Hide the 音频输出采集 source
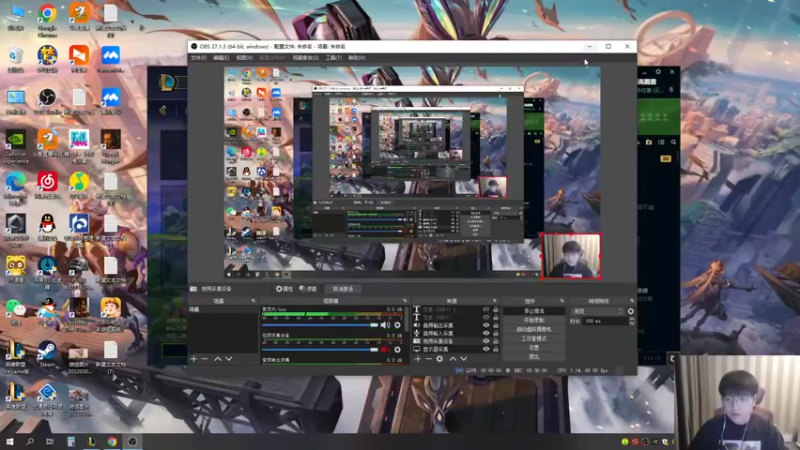Viewport: 800px width, 450px height. coord(486,325)
